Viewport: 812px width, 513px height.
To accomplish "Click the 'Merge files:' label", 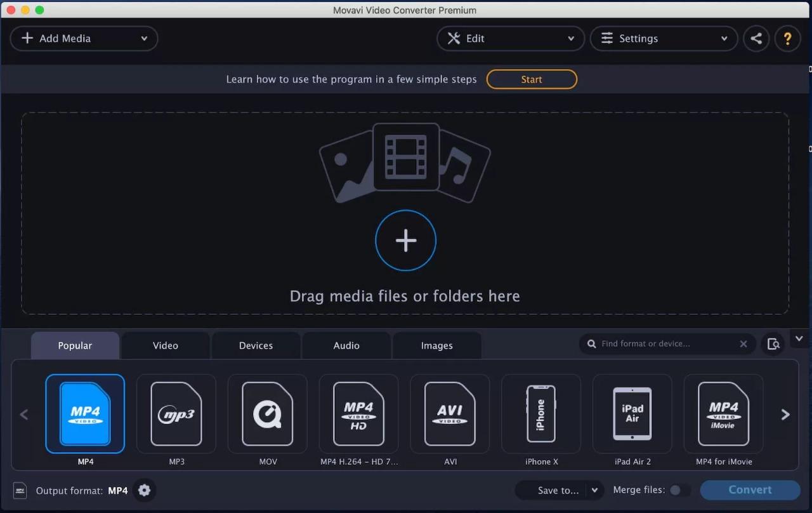I will tap(639, 490).
